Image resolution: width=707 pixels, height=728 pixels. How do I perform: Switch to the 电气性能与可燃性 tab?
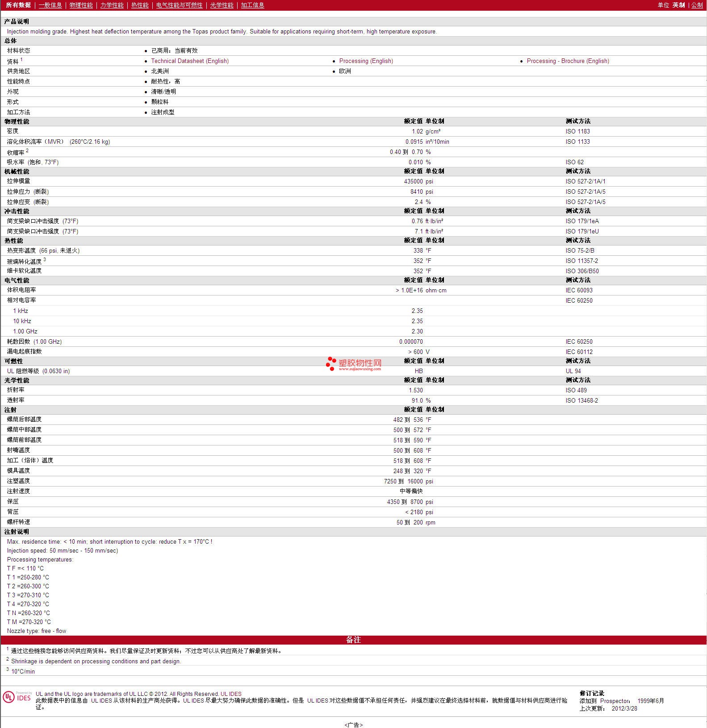(x=179, y=5)
